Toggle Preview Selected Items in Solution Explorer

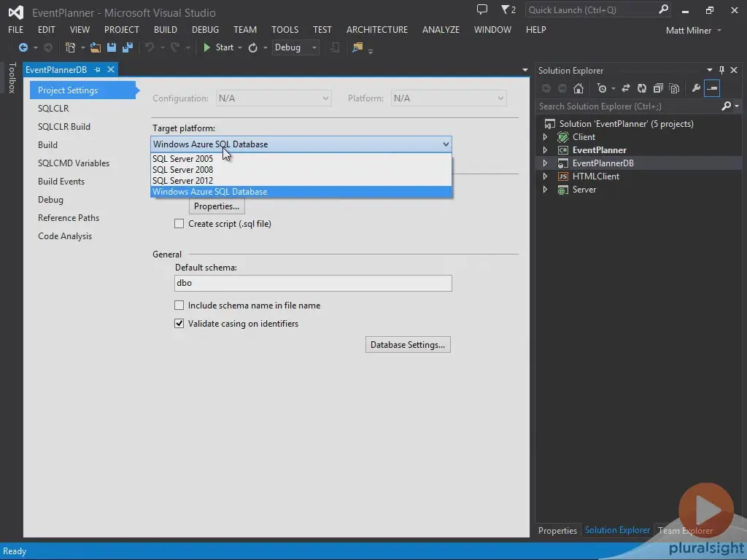[x=712, y=88]
